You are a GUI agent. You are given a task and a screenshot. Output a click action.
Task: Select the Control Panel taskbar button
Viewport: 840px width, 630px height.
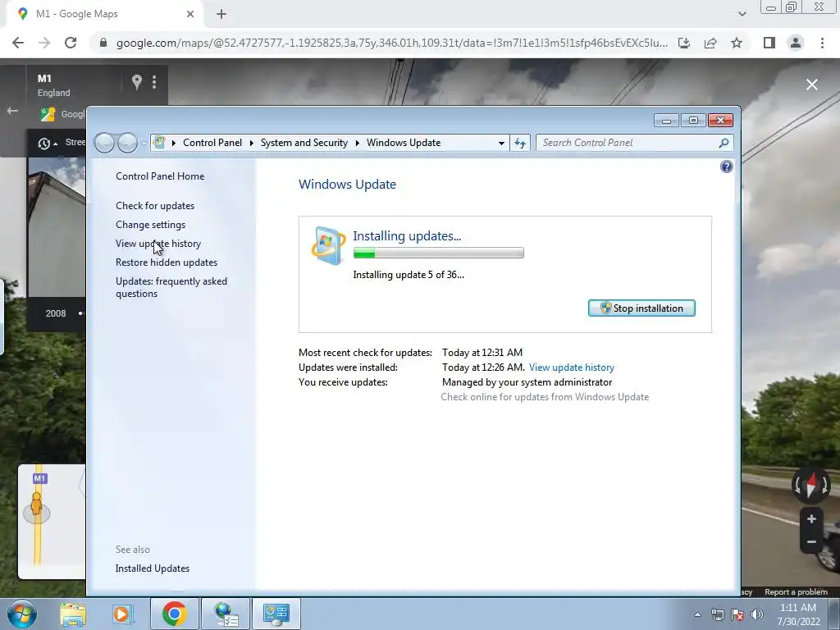point(276,614)
